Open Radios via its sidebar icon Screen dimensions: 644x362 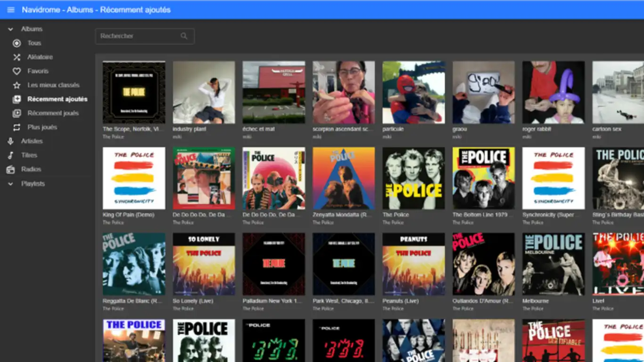coord(10,169)
